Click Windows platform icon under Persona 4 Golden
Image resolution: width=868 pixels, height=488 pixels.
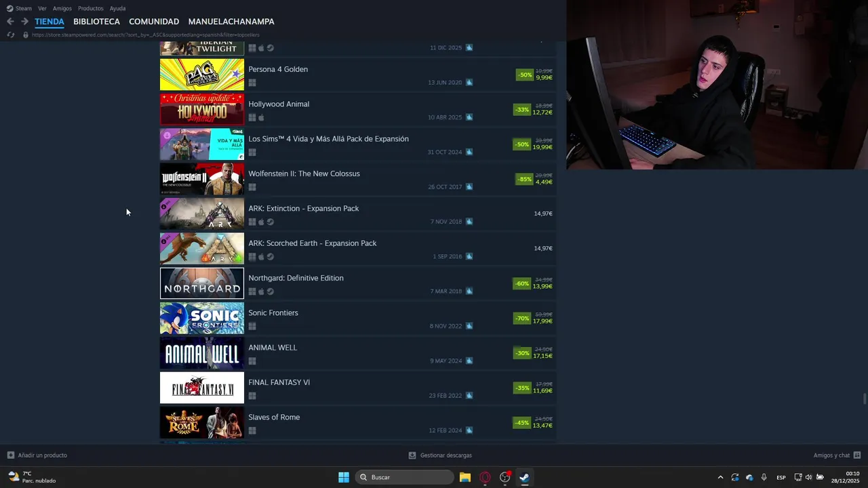pyautogui.click(x=252, y=83)
